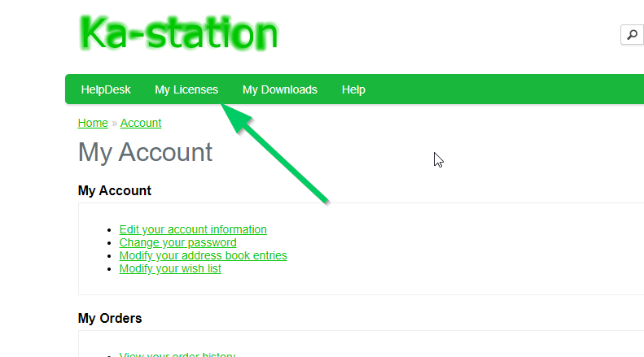
Task: Click the Account breadcrumb link
Action: pyautogui.click(x=141, y=123)
